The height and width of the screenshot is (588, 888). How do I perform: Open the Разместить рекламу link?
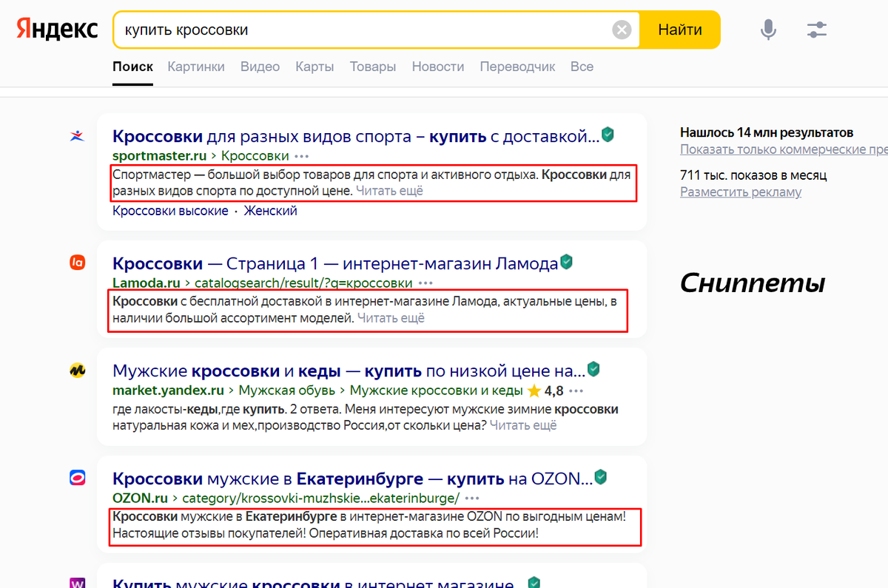click(x=740, y=192)
